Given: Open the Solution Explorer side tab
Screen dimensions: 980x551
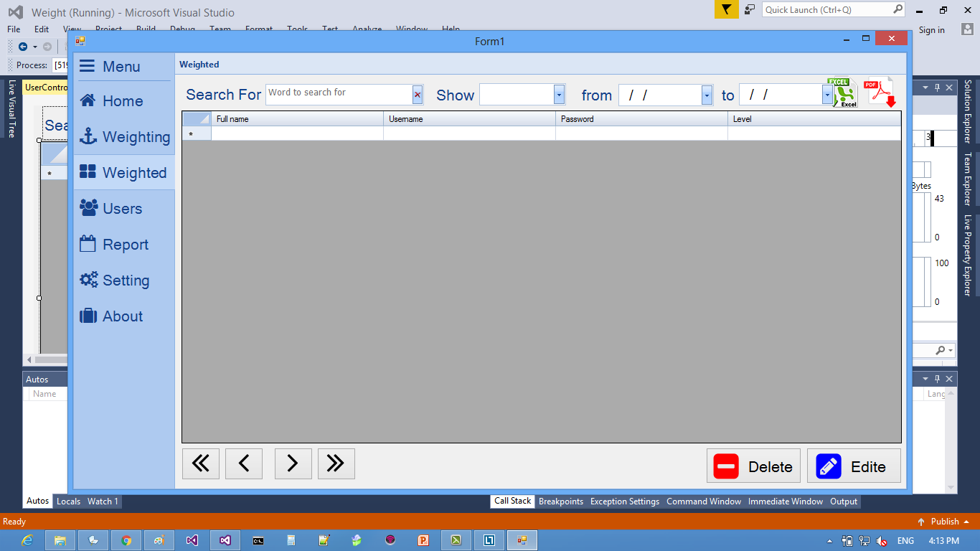Looking at the screenshot, I should 967,111.
